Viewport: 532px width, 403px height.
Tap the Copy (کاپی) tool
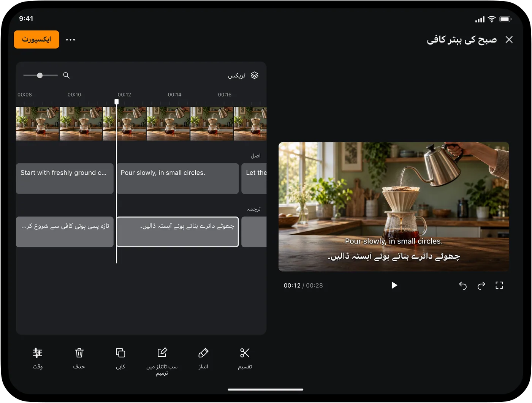[x=120, y=358]
